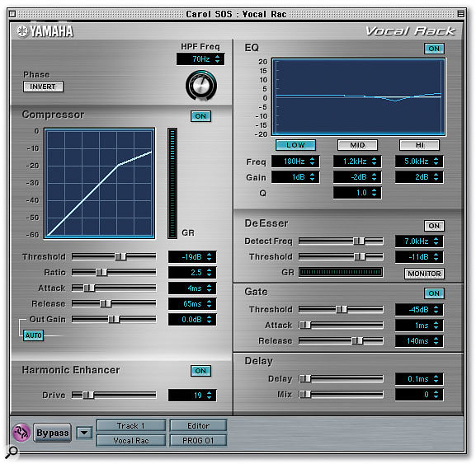Click the Compressor Release slider handle
Viewport: 476px width, 464px height.
tap(106, 303)
